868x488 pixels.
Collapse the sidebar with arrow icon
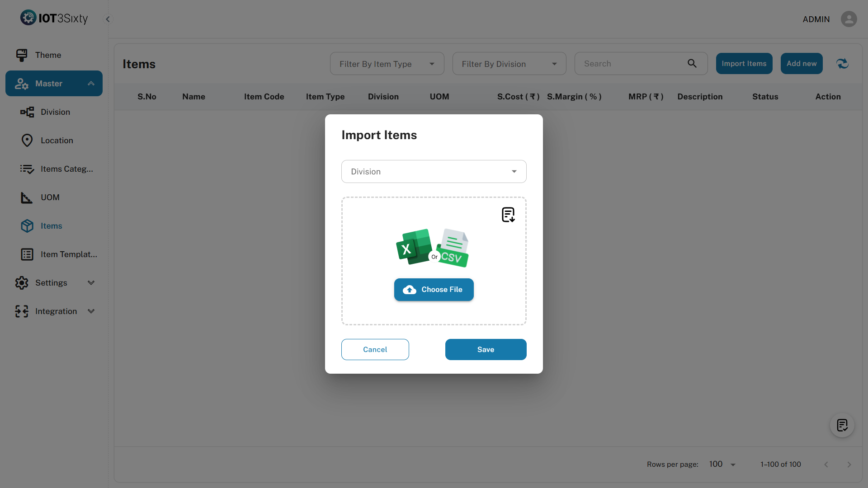108,19
